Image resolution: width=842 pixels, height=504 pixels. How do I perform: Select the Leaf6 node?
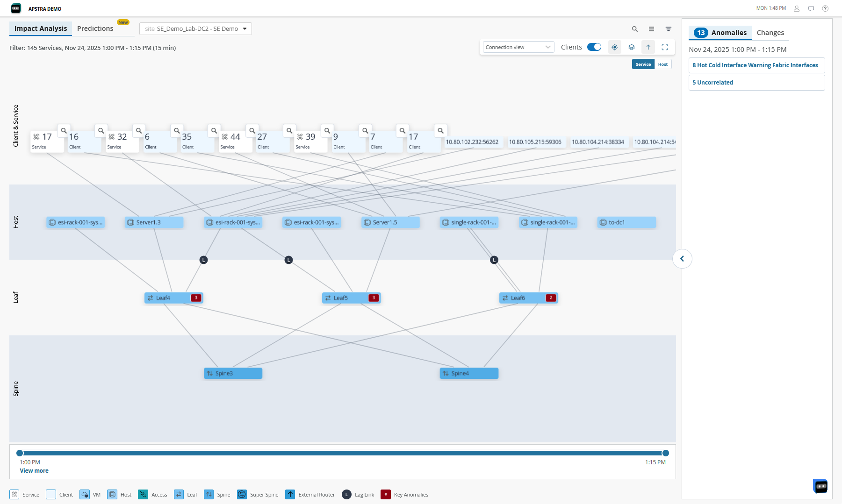pos(528,298)
